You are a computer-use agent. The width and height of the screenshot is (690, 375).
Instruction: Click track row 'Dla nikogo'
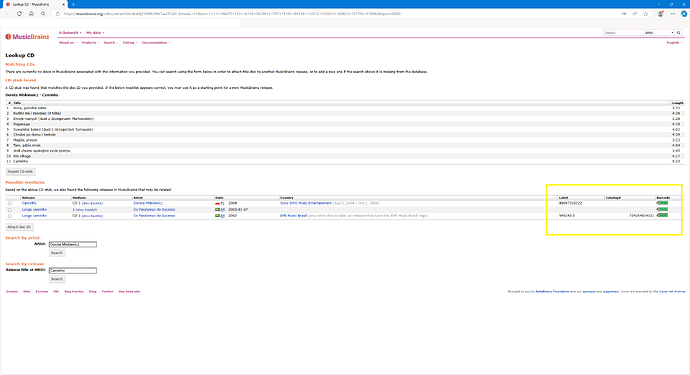tap(345, 156)
